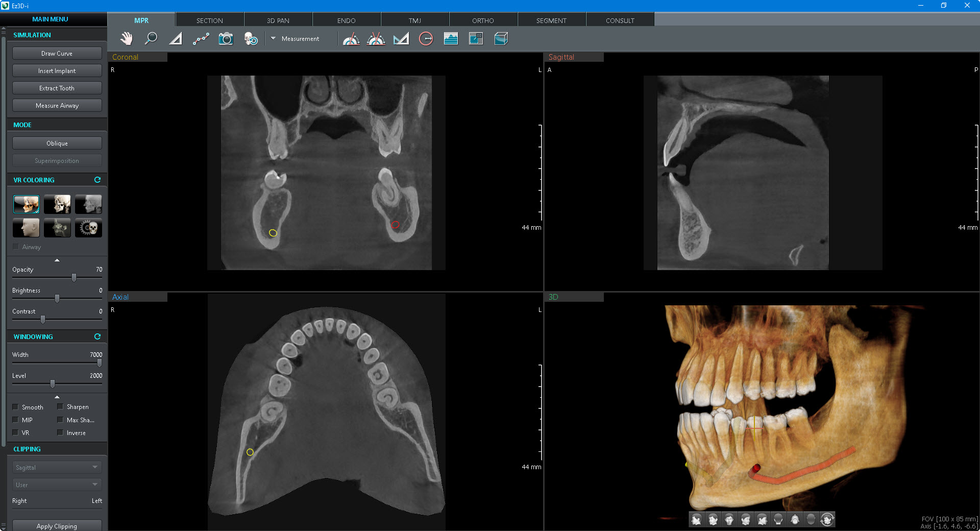Set 3D view to right-oblique head
980x531 pixels.
[x=746, y=520]
